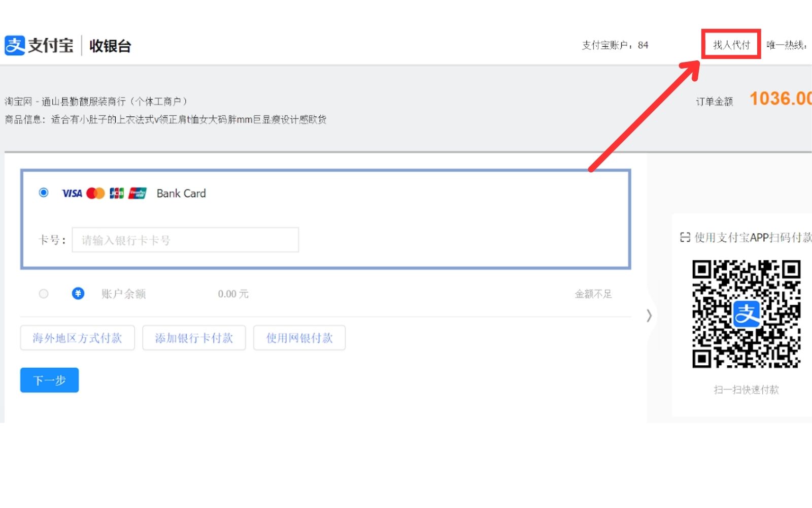812x508 pixels.
Task: Click the Alipay logo inside QR code
Action: [746, 313]
